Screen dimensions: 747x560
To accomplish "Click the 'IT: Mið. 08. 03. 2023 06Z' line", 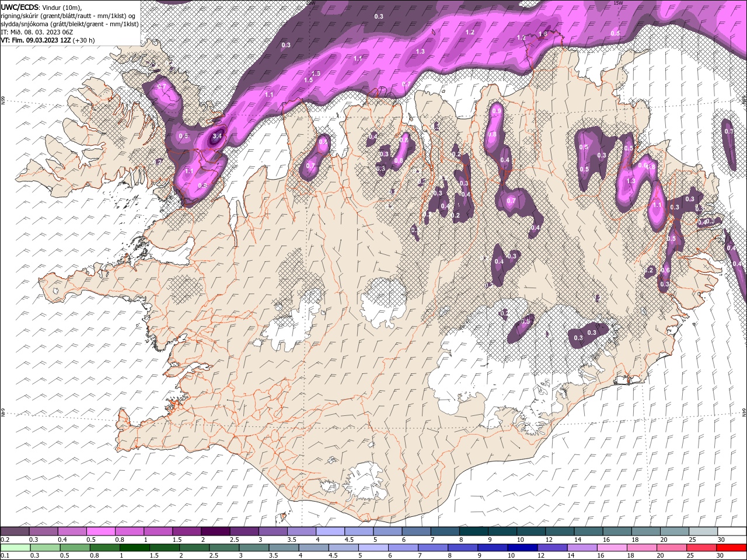I will pos(37,32).
